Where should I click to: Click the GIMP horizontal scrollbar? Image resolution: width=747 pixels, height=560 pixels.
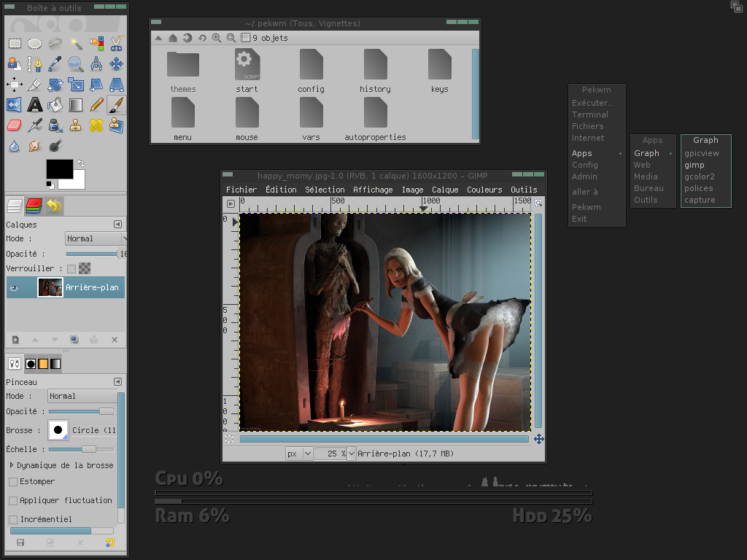(384, 439)
